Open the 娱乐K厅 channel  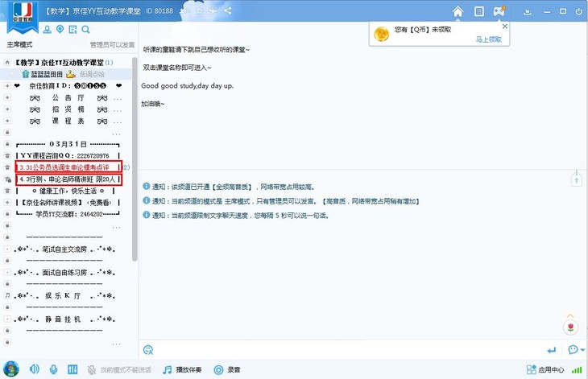[x=64, y=296]
